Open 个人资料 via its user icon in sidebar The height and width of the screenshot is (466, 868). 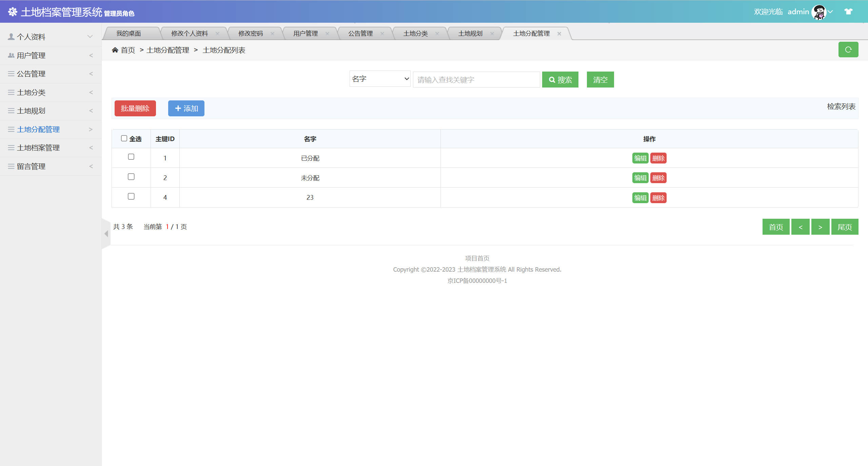click(x=11, y=36)
